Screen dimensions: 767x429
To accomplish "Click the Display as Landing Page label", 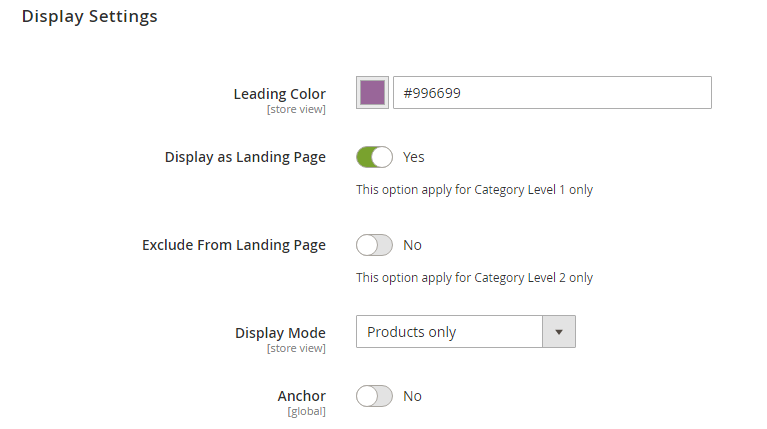I will point(245,157).
